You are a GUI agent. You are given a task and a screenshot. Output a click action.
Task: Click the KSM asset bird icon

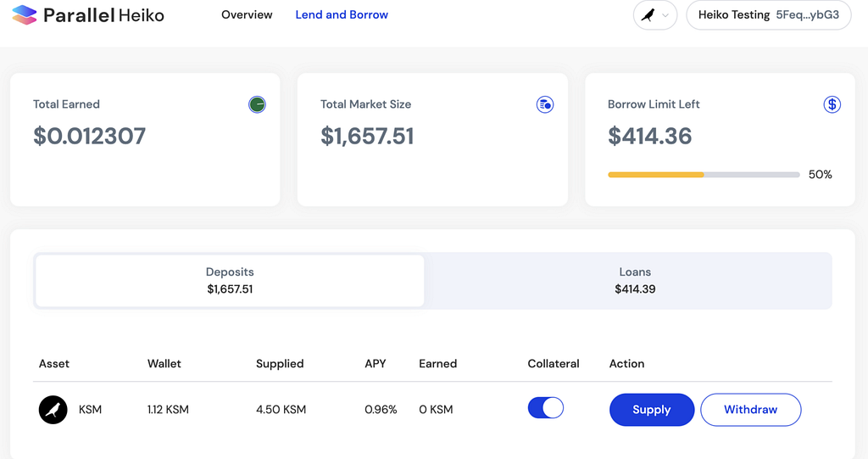(53, 410)
